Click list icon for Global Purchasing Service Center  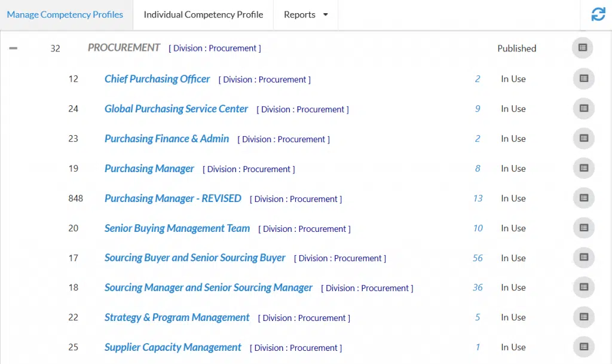pyautogui.click(x=584, y=109)
